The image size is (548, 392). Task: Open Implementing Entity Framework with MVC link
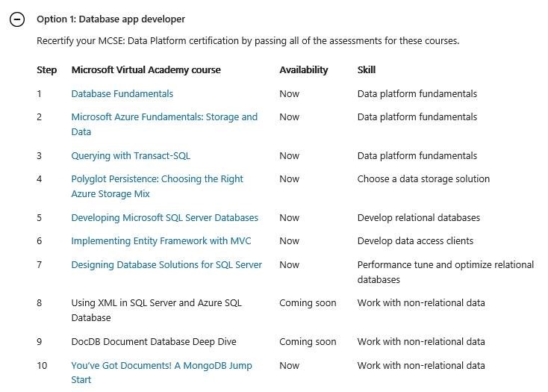pos(161,240)
